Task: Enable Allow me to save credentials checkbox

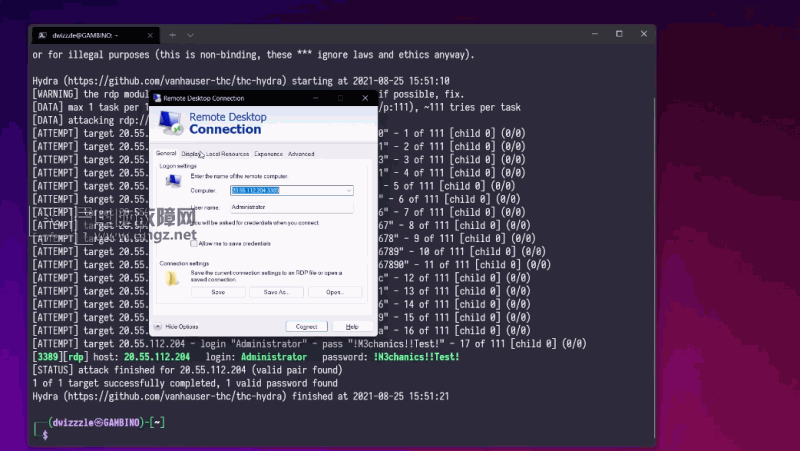Action: pyautogui.click(x=194, y=243)
